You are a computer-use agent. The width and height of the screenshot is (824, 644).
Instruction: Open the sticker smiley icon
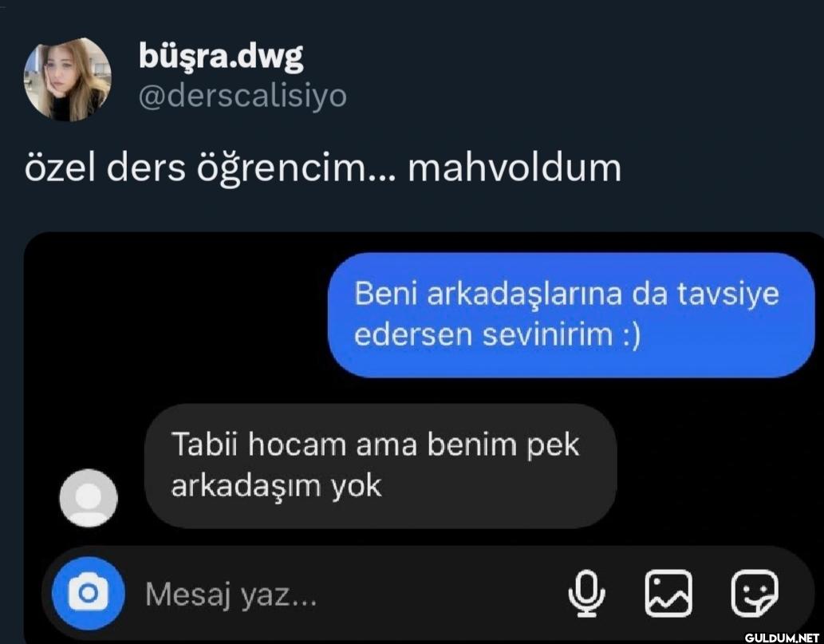(x=755, y=593)
